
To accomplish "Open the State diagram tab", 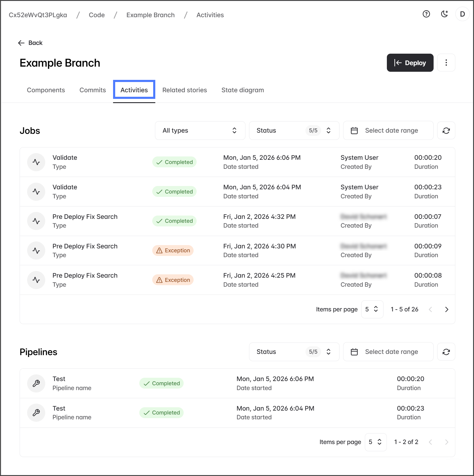I will (x=242, y=90).
